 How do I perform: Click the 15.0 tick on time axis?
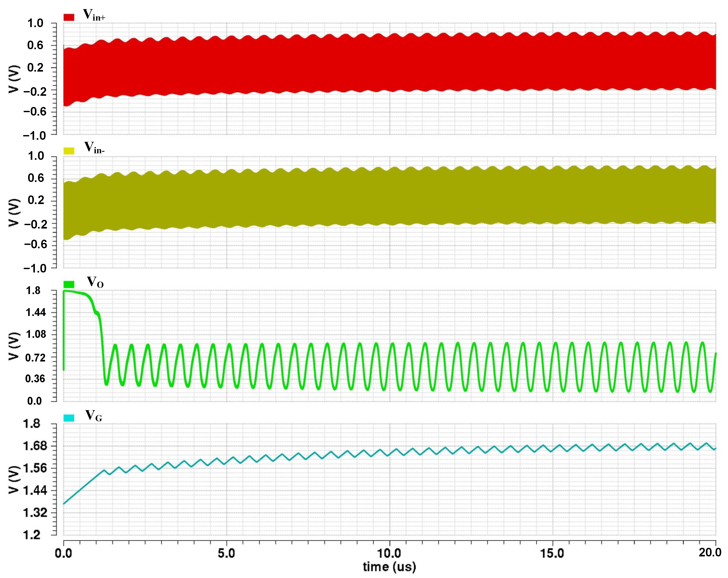click(x=552, y=553)
